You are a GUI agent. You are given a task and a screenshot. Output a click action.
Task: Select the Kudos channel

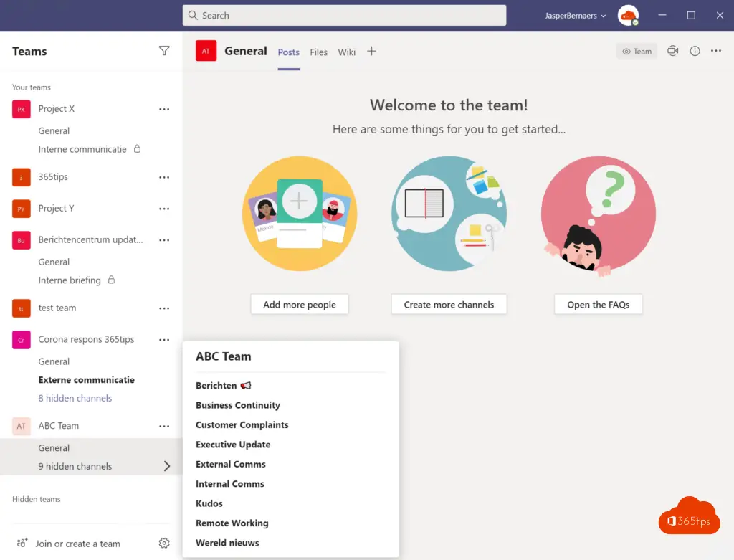pos(209,503)
